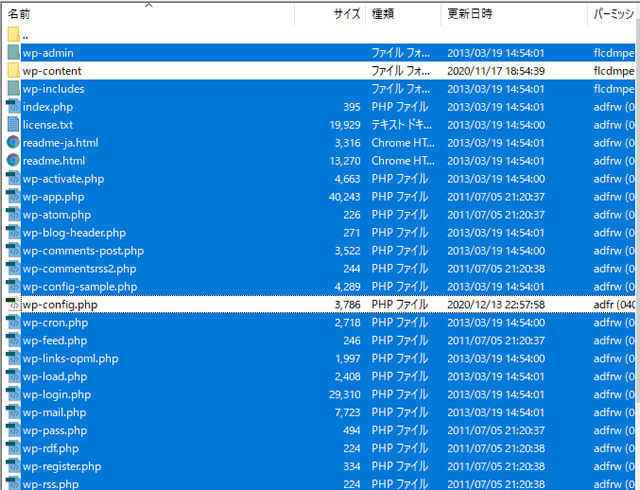Select the wp-content folder icon
The image size is (640, 490).
pyautogui.click(x=13, y=71)
